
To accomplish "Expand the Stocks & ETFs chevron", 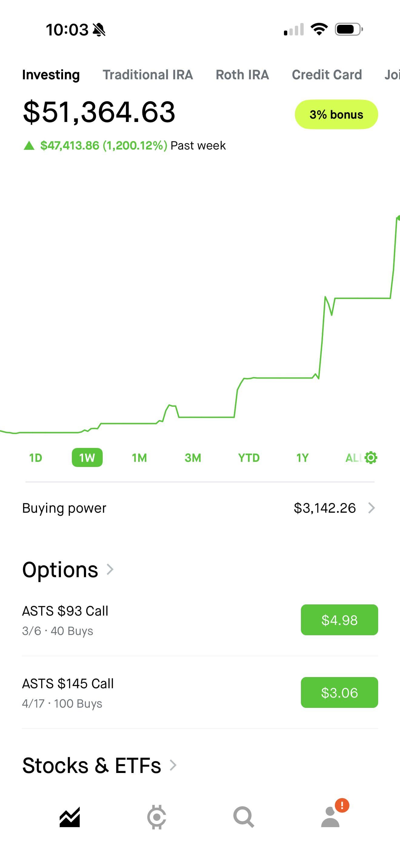I will click(x=173, y=765).
